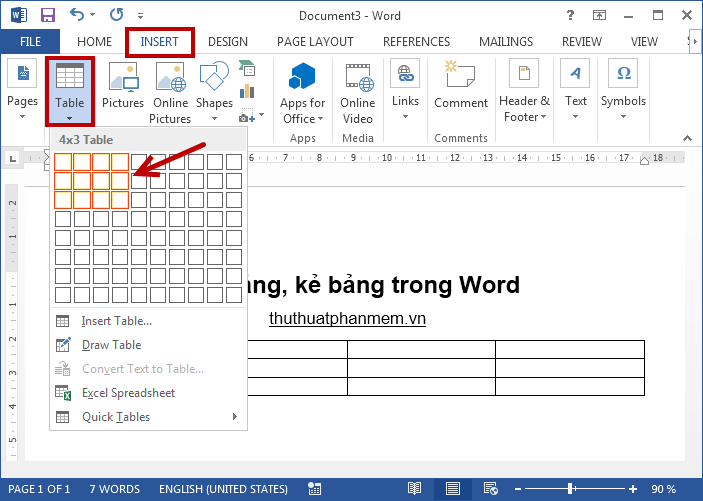Insert Online Pictures
The width and height of the screenshot is (703, 501).
click(x=170, y=92)
